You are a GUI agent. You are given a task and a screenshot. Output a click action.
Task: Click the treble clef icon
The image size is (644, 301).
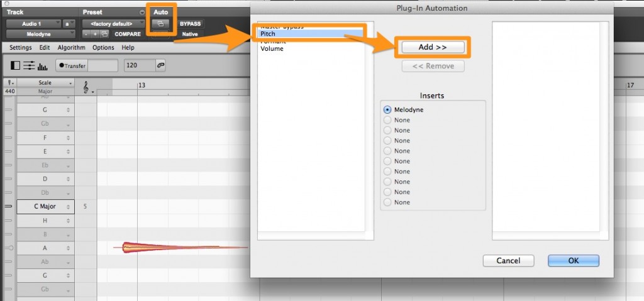tap(86, 87)
